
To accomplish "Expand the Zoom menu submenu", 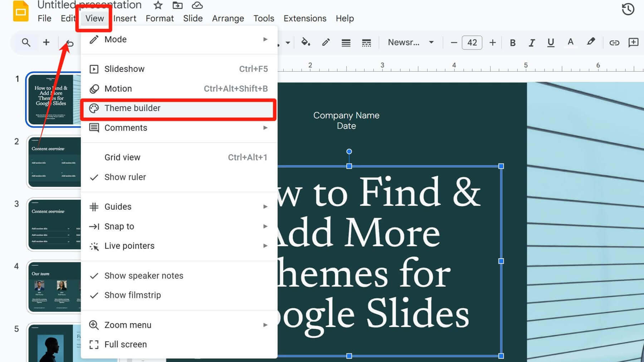I will coord(179,325).
